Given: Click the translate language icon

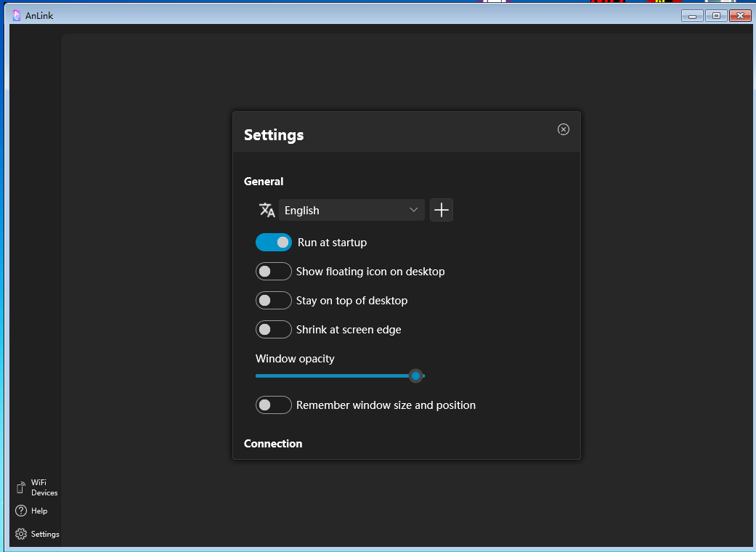Looking at the screenshot, I should click(x=267, y=210).
